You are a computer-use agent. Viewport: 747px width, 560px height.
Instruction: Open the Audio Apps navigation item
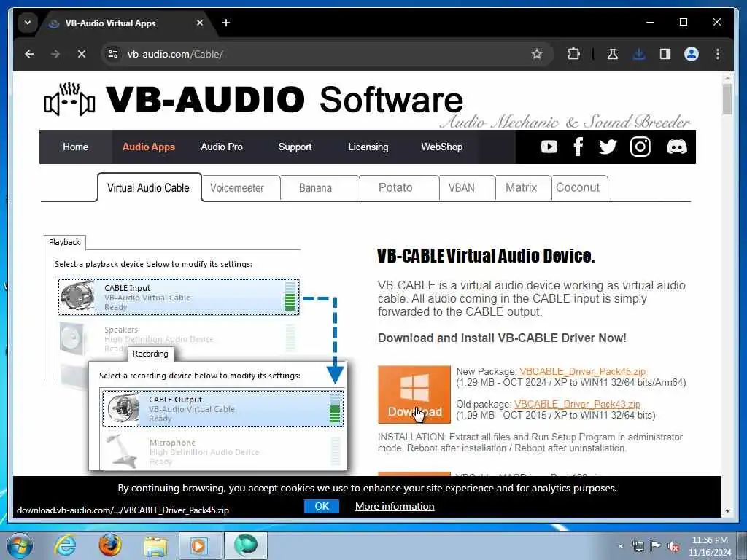149,147
